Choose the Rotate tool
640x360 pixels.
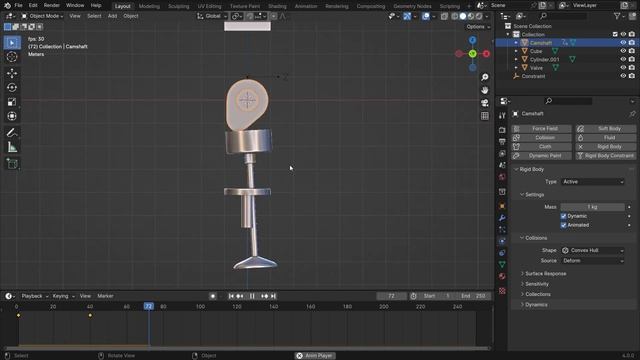[x=12, y=87]
